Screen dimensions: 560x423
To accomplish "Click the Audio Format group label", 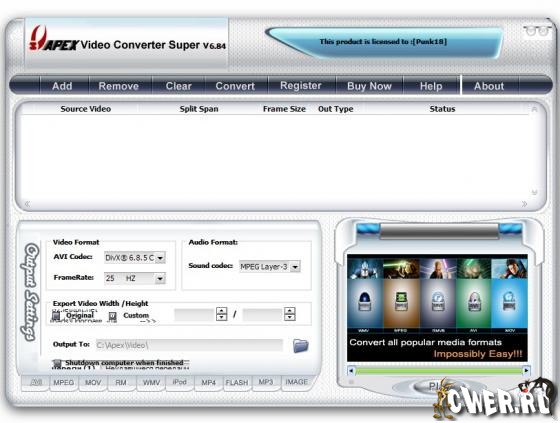I will point(213,242).
